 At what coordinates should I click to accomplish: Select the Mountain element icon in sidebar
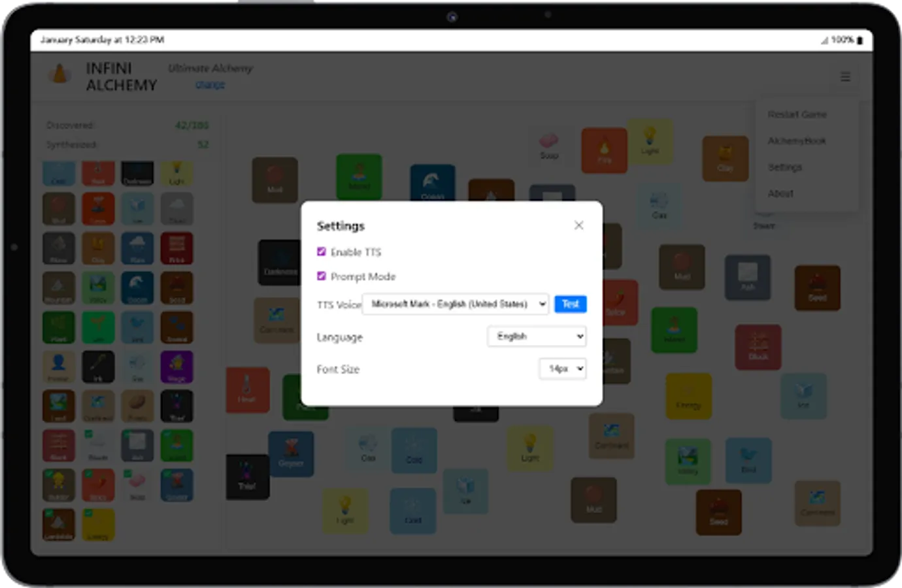[x=59, y=287]
